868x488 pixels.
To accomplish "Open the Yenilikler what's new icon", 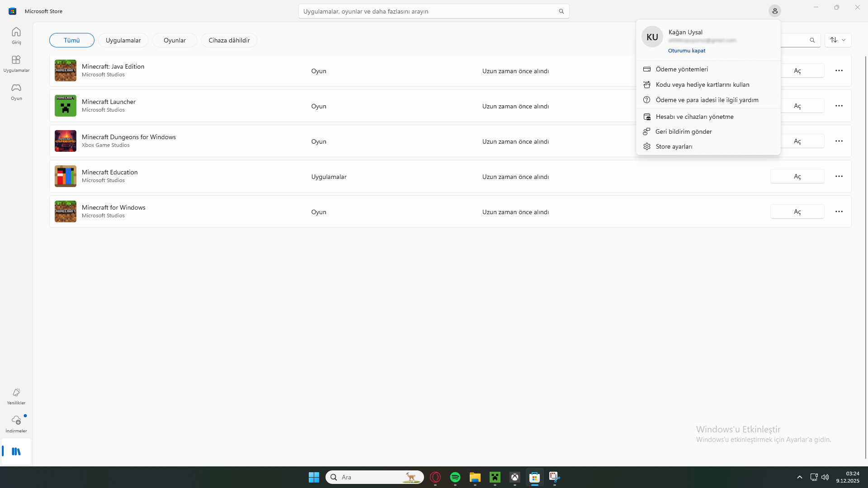I will click(16, 396).
